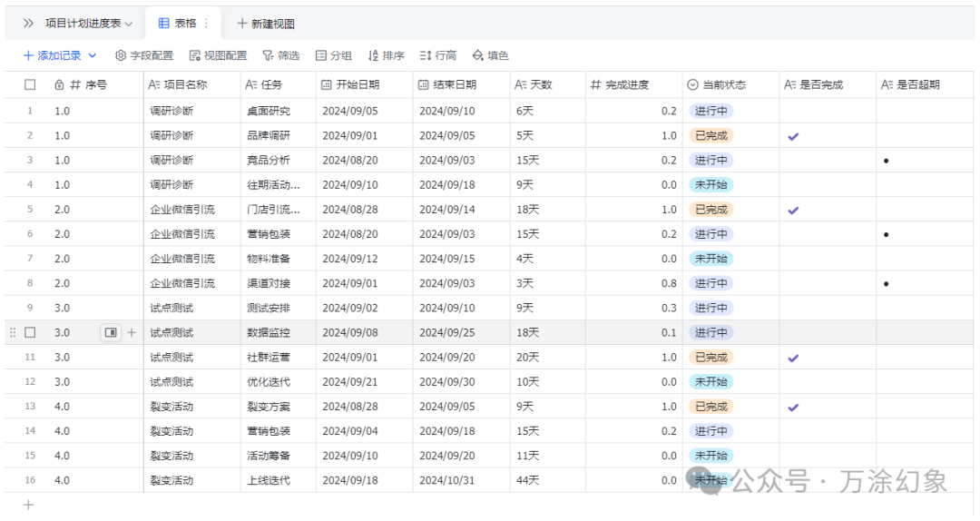Adjust 行高 row height
Viewport: 980px width, 521px height.
pos(437,55)
